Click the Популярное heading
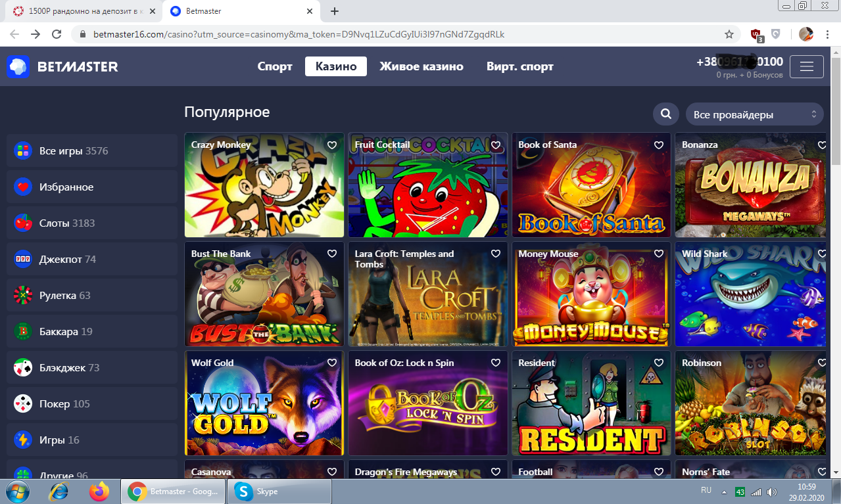 (227, 112)
